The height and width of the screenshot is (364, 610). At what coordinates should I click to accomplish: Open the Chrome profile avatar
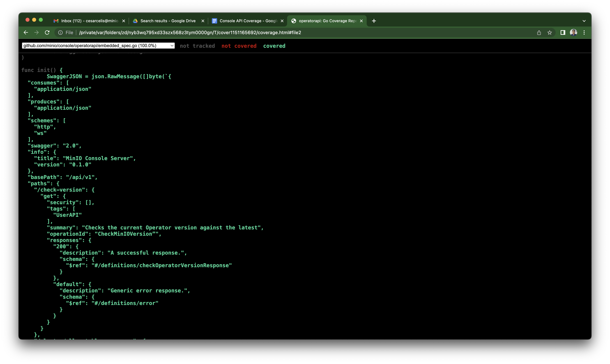click(573, 33)
